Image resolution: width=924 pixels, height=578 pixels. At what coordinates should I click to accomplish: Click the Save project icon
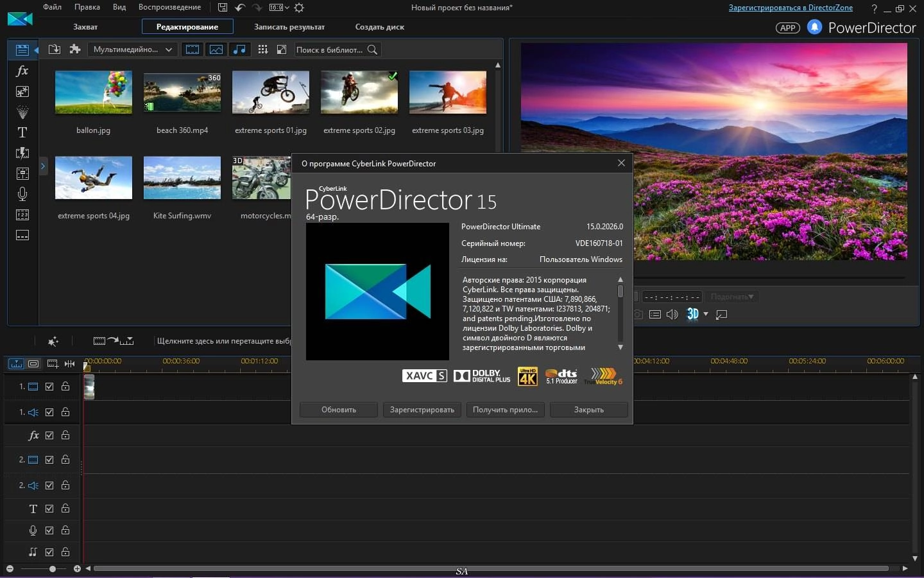pos(223,8)
